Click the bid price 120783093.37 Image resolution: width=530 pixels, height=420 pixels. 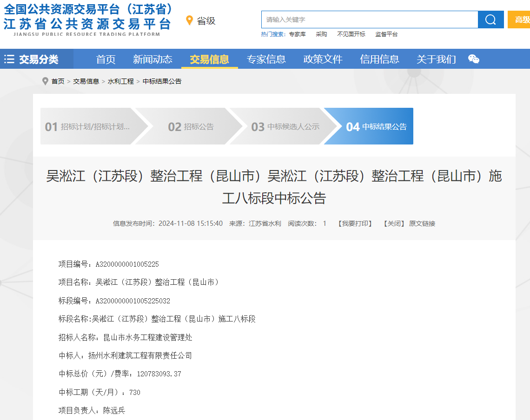[x=159, y=374]
